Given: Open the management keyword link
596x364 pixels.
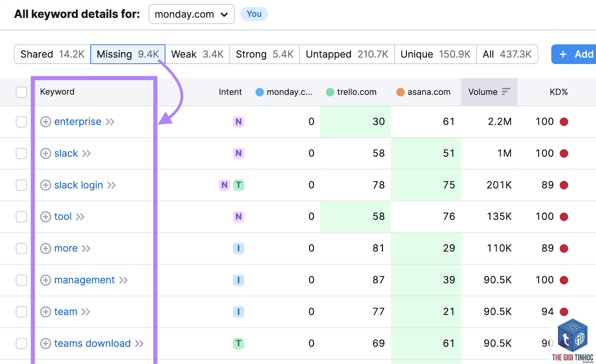Looking at the screenshot, I should 85,280.
